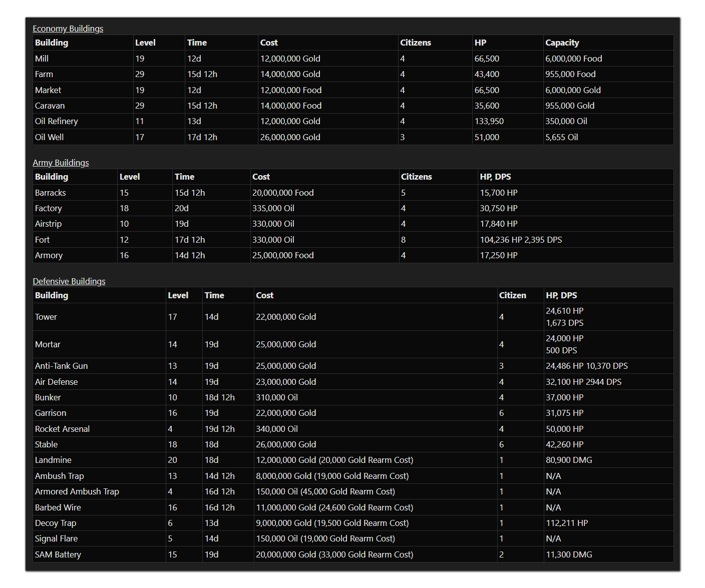
Task: Click the Tower building cell
Action: (99, 317)
